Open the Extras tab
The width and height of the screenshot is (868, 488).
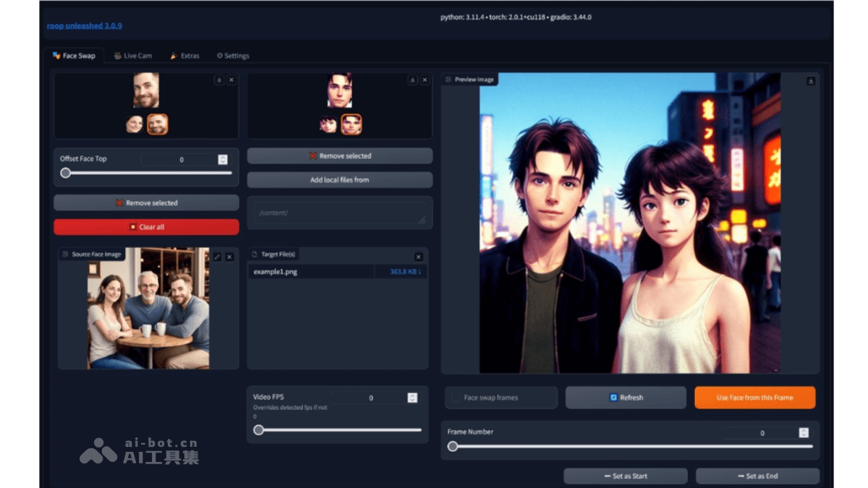[184, 56]
